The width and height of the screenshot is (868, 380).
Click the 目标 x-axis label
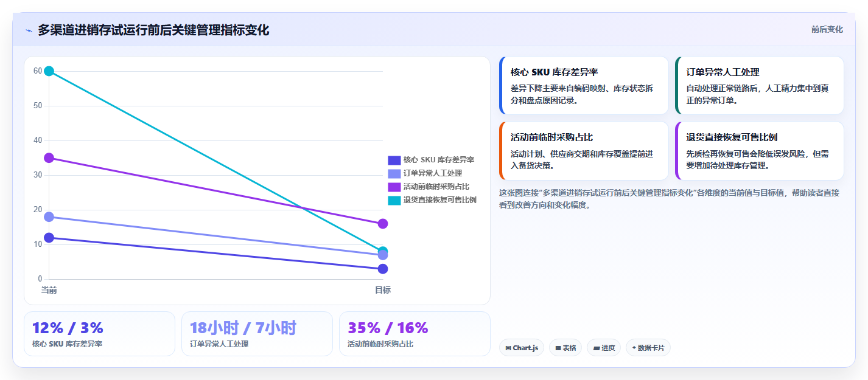point(383,290)
